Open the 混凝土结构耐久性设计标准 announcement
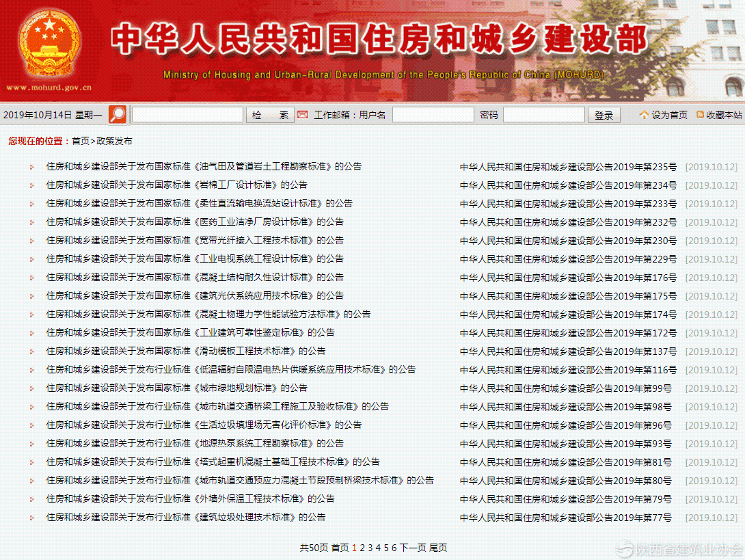Viewport: 745px width, 560px height. click(194, 277)
